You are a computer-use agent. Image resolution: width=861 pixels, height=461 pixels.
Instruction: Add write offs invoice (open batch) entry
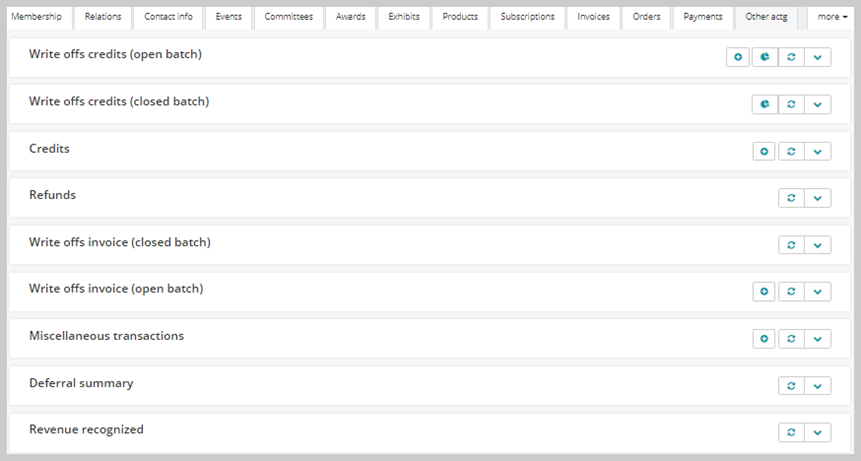click(764, 291)
